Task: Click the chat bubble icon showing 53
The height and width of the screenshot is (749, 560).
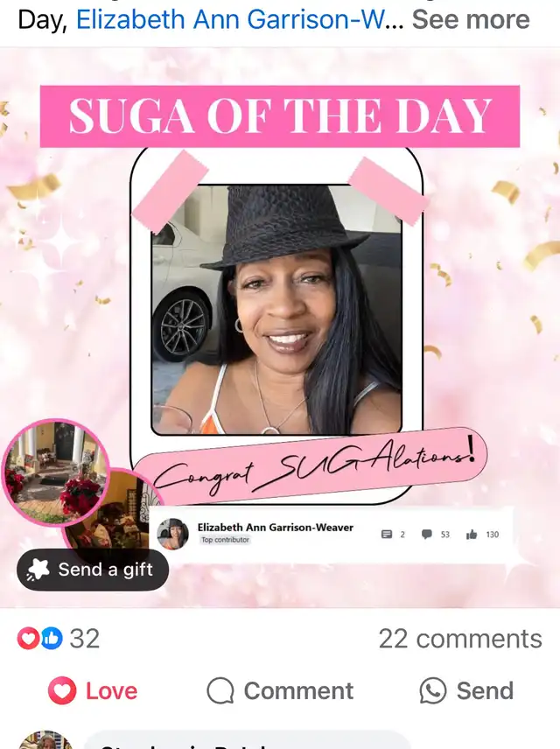Action: click(x=427, y=535)
